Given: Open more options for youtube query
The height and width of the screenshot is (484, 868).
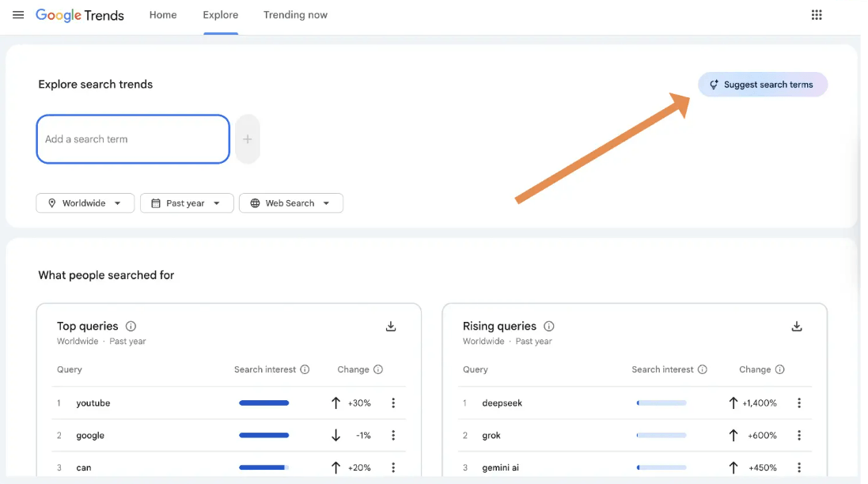Looking at the screenshot, I should [x=393, y=403].
